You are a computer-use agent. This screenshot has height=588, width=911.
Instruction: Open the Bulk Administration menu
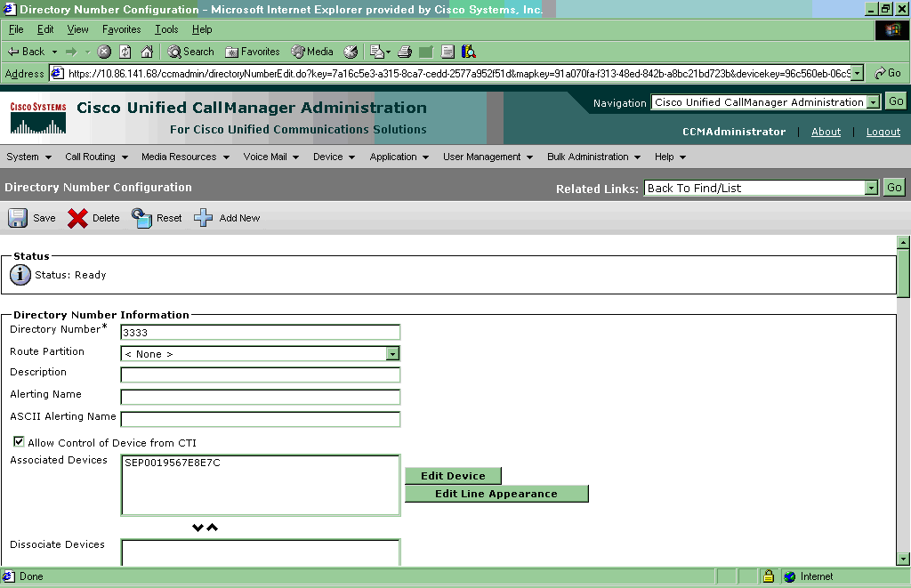point(593,157)
